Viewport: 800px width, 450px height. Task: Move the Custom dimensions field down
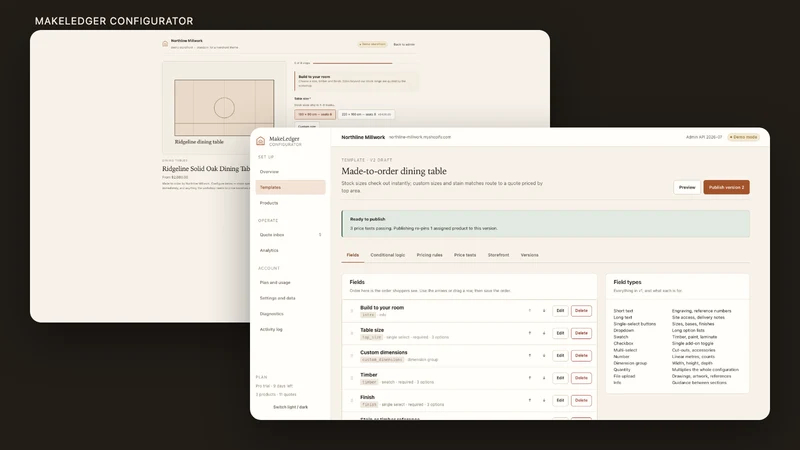pos(544,356)
